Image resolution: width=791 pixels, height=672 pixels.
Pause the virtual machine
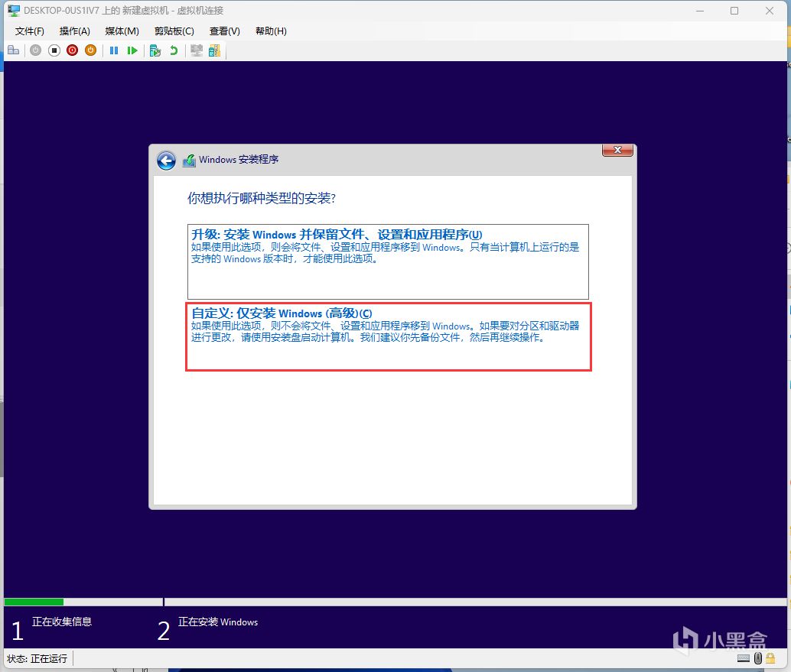click(114, 50)
